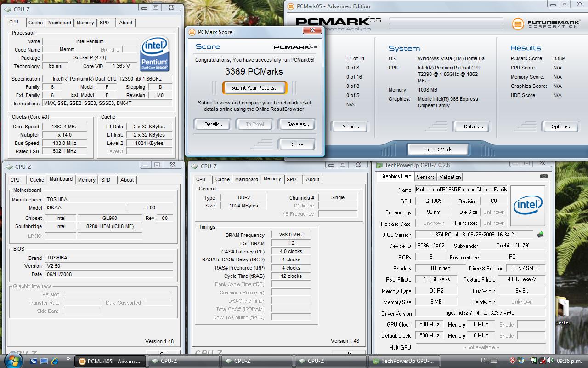Open CPU tab in Mainboard CPU-Z window
The image size is (588, 368).
pos(15,180)
